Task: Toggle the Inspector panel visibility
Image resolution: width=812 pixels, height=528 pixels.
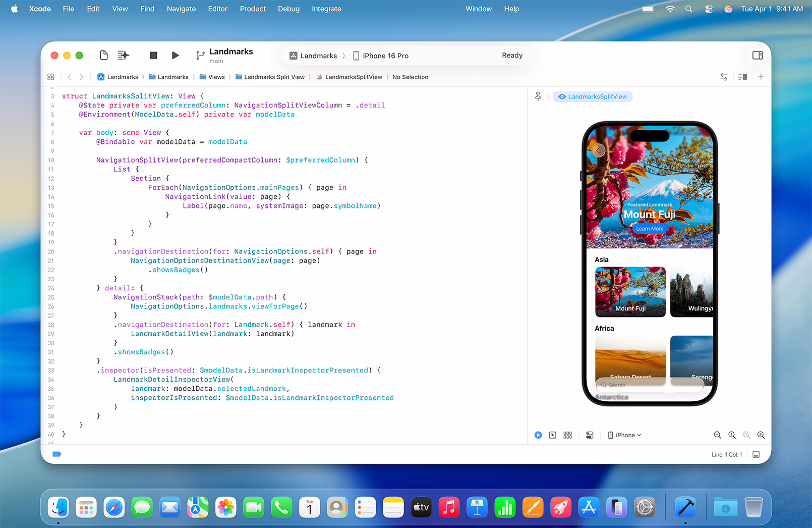Action: (x=758, y=56)
